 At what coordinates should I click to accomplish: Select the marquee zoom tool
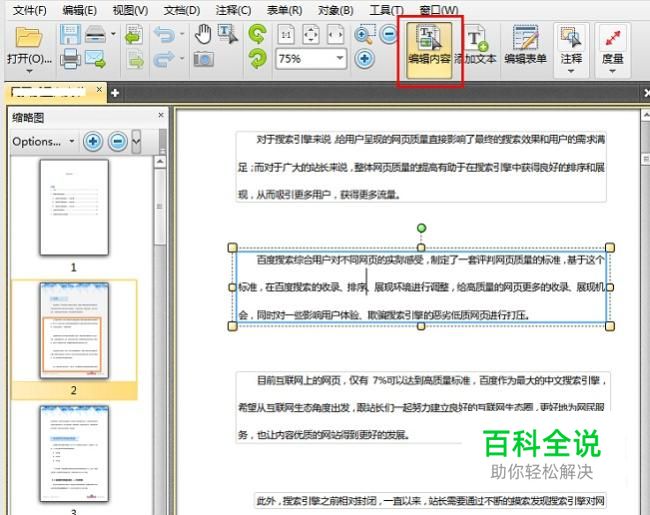[x=365, y=34]
